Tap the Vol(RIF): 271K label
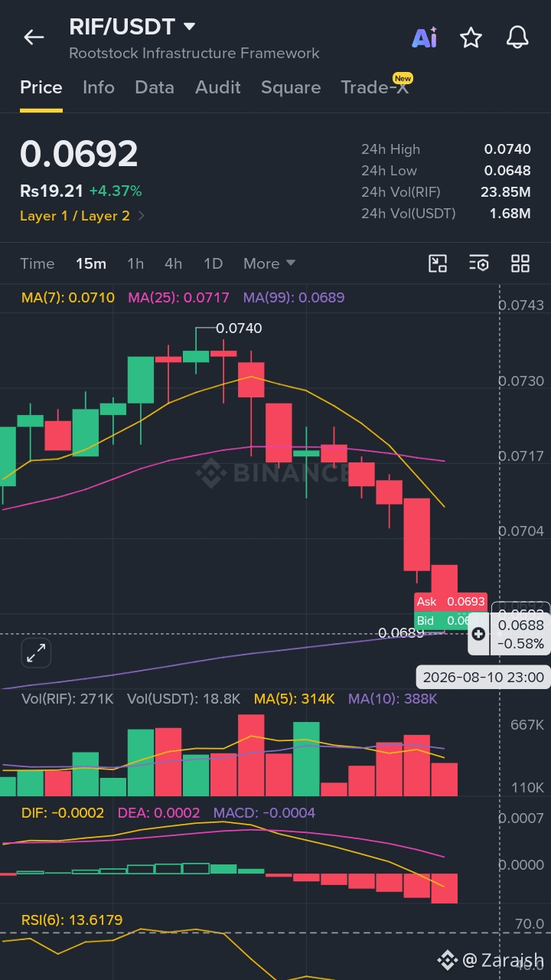 [x=67, y=699]
